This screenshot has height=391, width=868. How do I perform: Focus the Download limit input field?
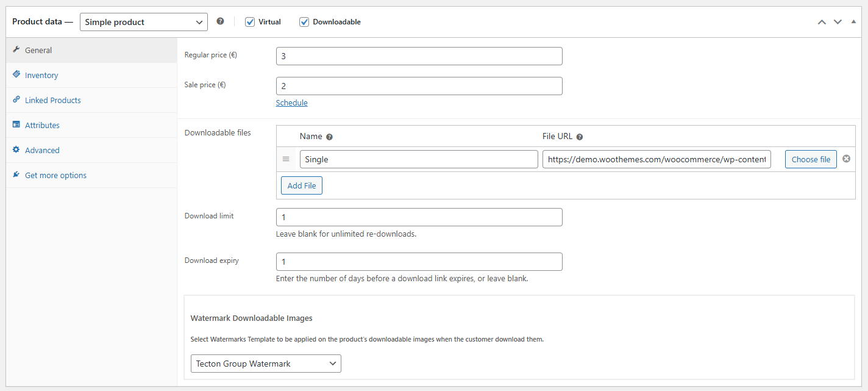coord(419,217)
